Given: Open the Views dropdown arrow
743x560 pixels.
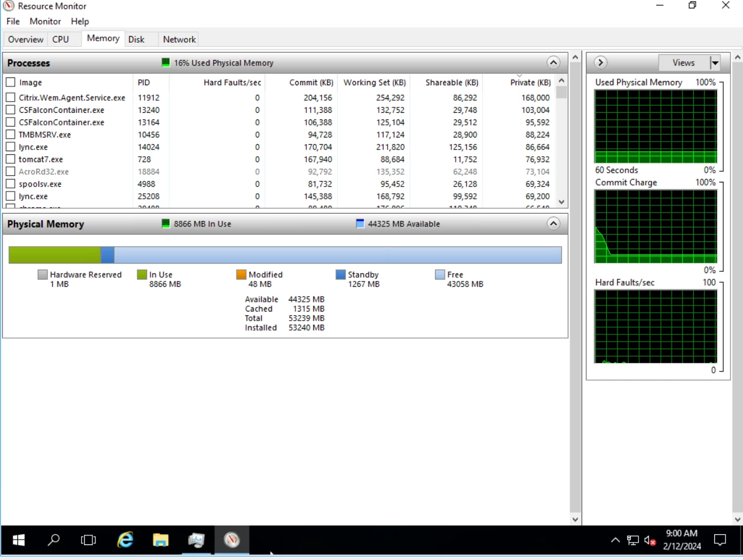Looking at the screenshot, I should pos(715,62).
